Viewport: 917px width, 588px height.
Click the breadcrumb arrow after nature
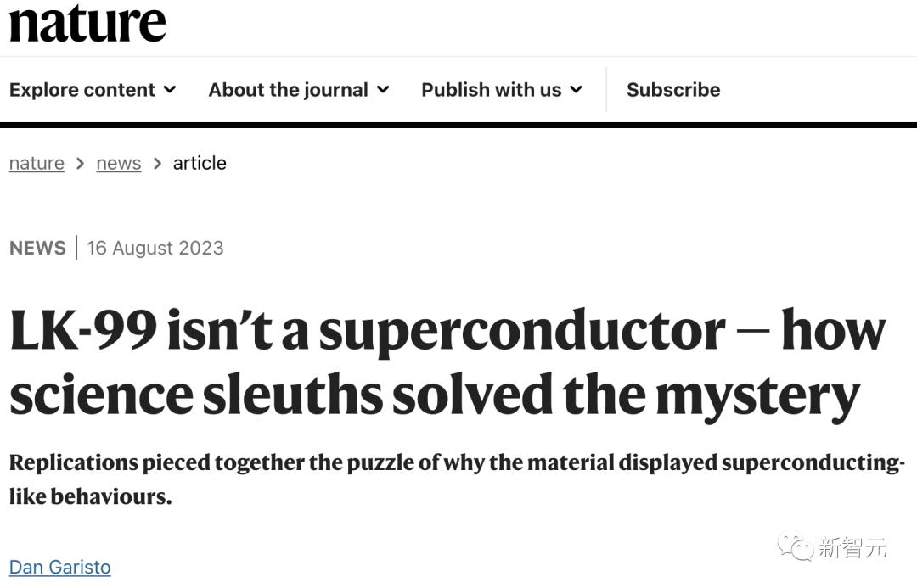(x=80, y=164)
